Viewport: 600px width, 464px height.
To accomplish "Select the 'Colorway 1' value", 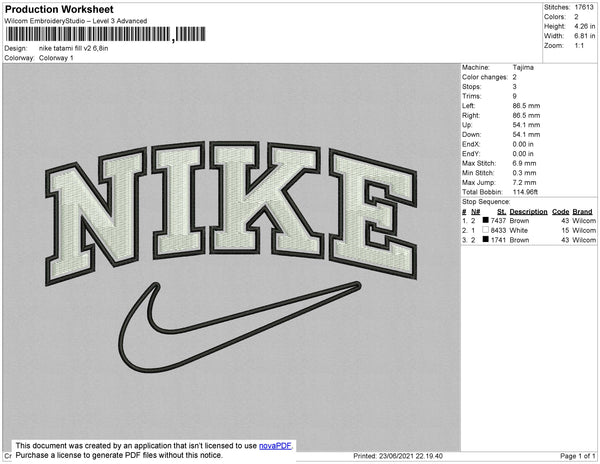I will coord(56,58).
